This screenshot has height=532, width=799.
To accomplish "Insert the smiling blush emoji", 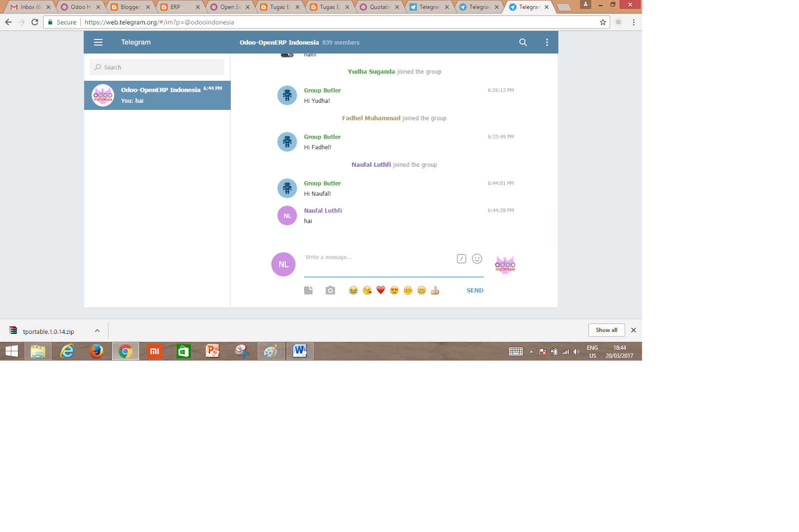I will coord(408,290).
